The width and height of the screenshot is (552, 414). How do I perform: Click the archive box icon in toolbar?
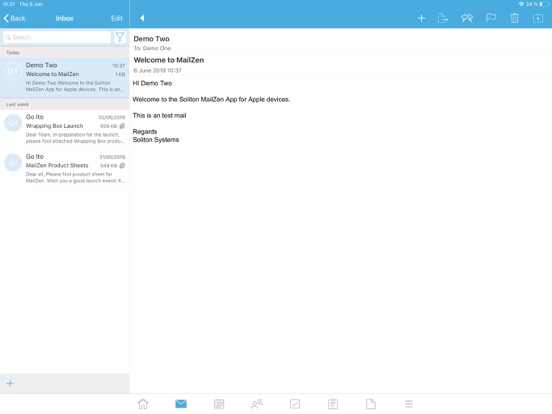(538, 18)
